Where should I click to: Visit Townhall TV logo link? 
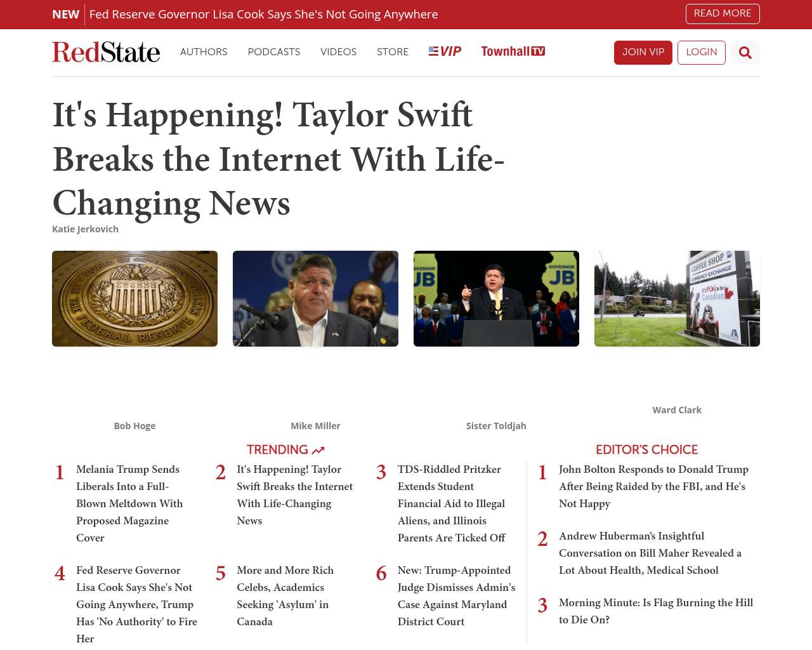tap(513, 51)
